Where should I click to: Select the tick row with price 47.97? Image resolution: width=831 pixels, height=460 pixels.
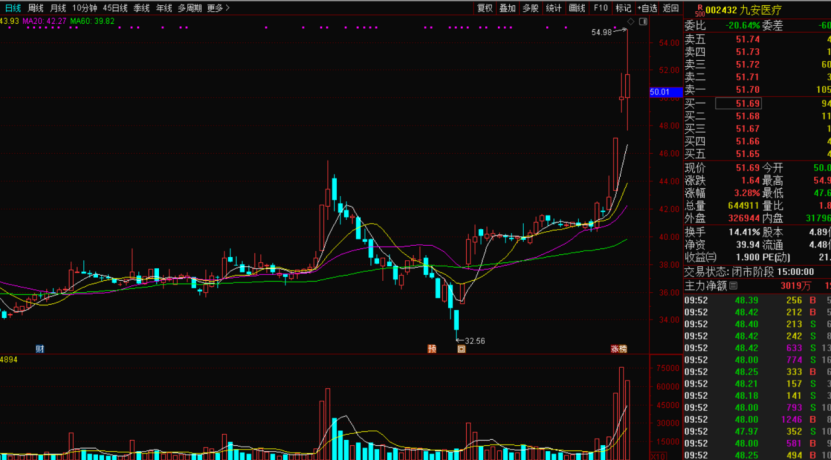pos(758,431)
